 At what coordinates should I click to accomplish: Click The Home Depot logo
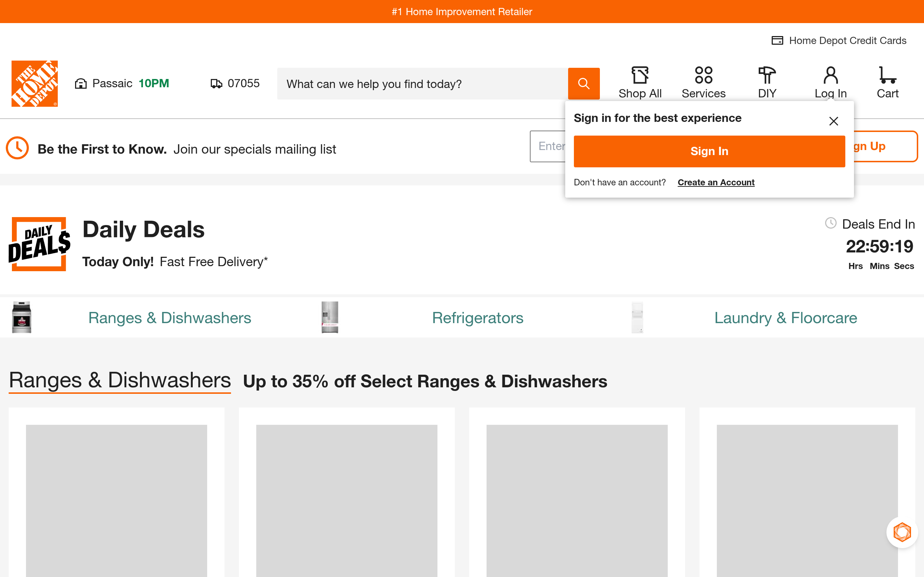coord(34,84)
